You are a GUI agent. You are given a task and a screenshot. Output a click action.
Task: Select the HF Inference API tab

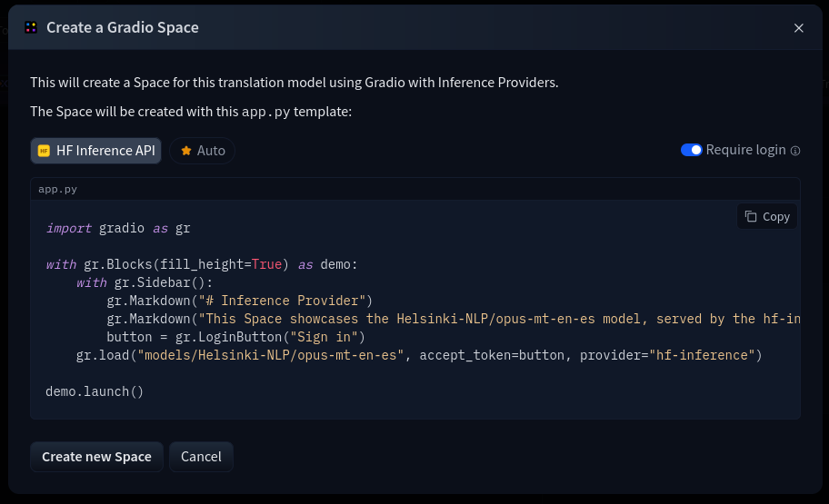(95, 151)
